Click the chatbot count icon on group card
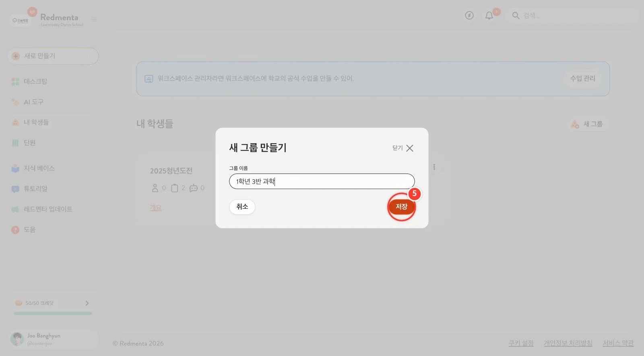 [194, 188]
